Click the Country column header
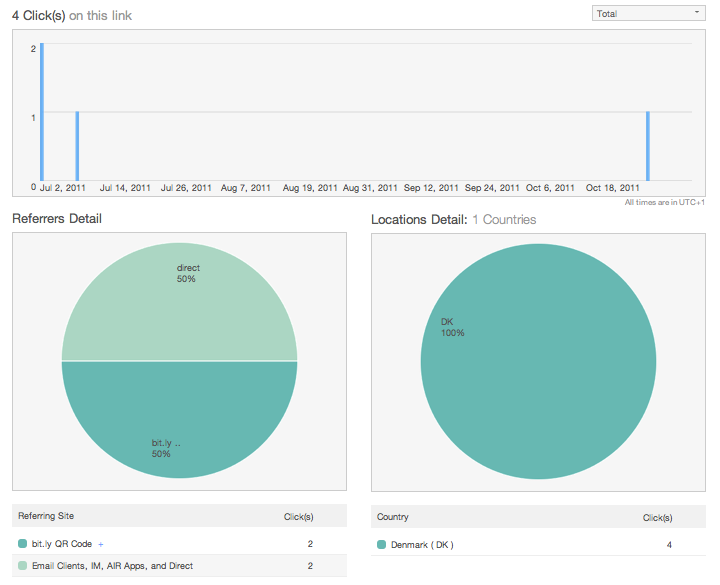720x585 pixels. click(393, 517)
